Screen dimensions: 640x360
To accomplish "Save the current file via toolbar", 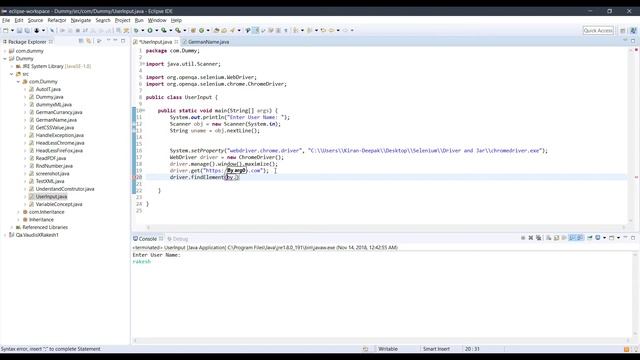I will coord(19,30).
